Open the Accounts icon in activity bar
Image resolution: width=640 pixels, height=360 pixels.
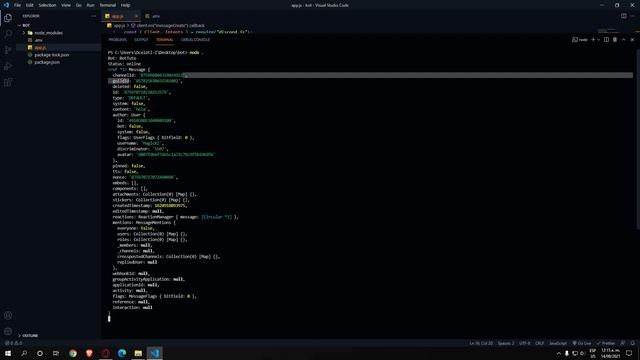pyautogui.click(x=8, y=316)
